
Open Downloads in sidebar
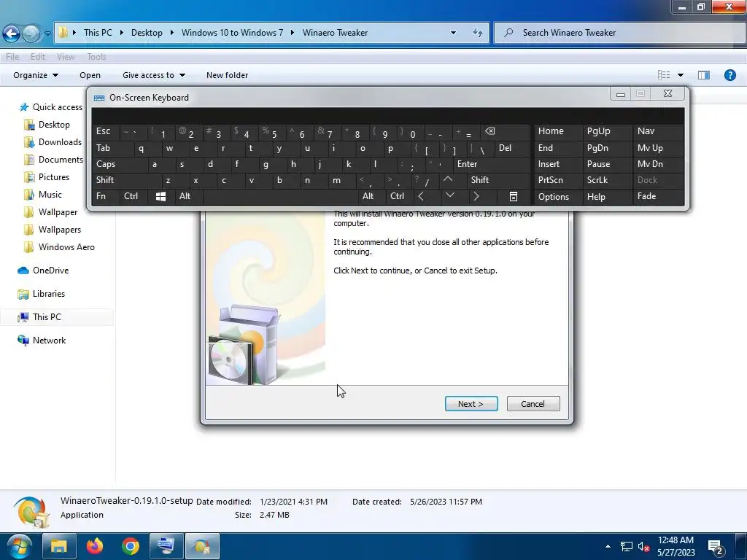click(x=60, y=142)
